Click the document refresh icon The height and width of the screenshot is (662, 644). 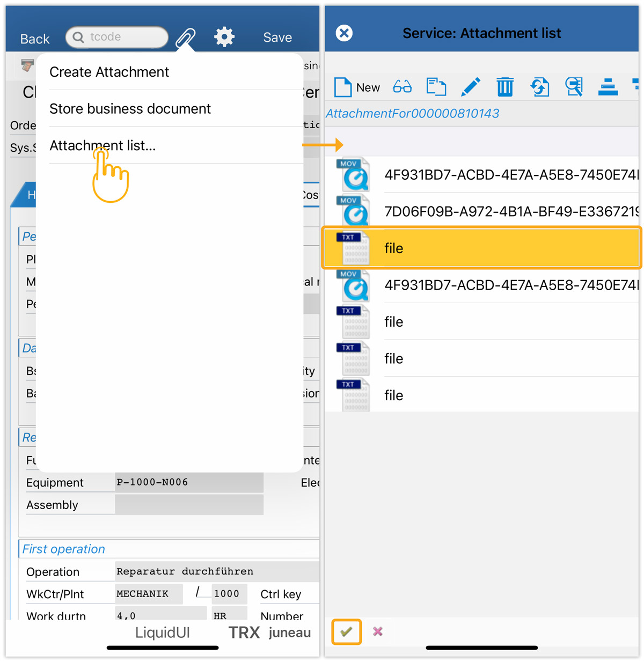539,87
